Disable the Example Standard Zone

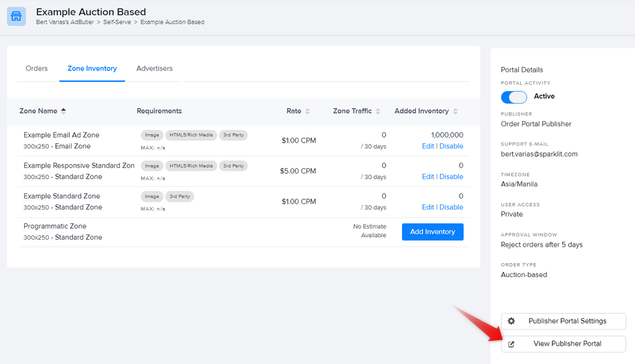point(451,207)
